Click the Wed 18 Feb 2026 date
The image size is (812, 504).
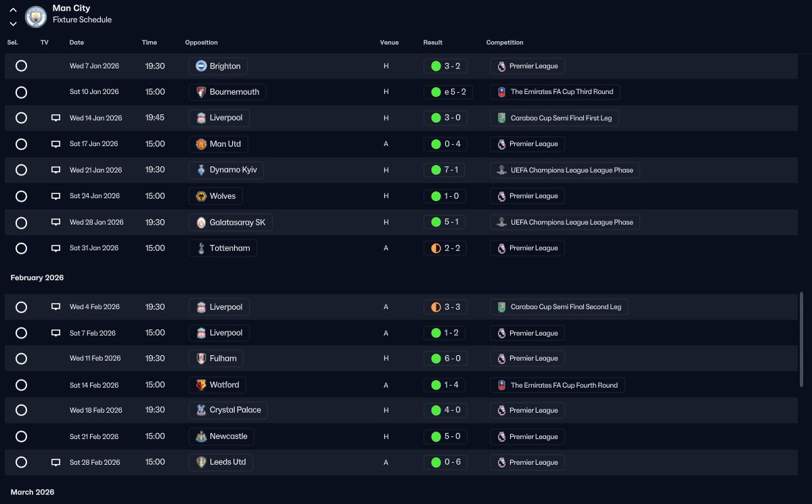click(96, 411)
